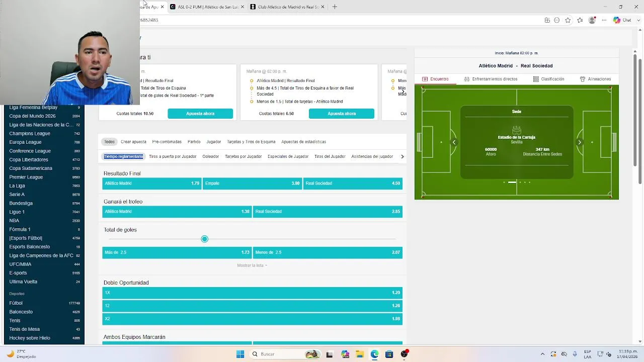The image size is (644, 362).
Task: Click Apuesta ahora for cuotas totales 6.50
Action: point(342,114)
